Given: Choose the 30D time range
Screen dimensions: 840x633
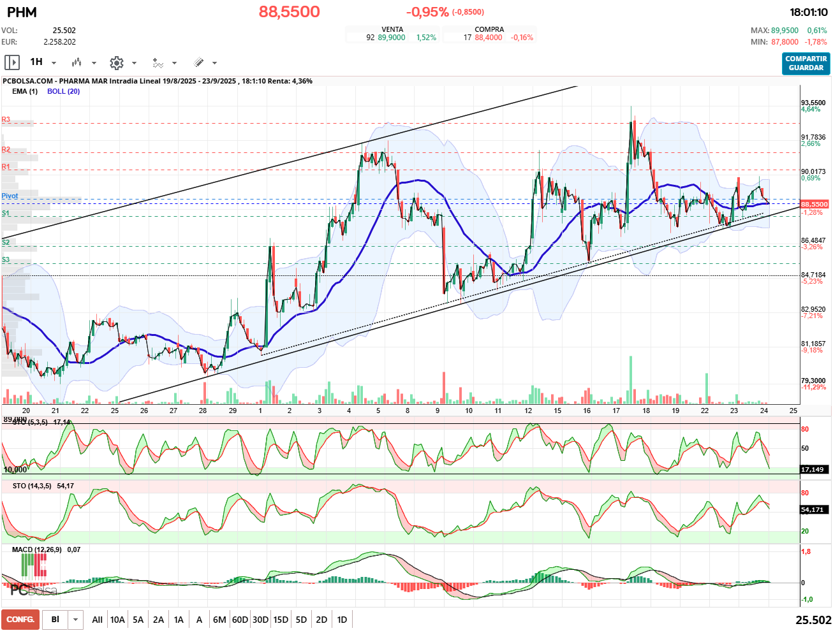Looking at the screenshot, I should pyautogui.click(x=260, y=620).
